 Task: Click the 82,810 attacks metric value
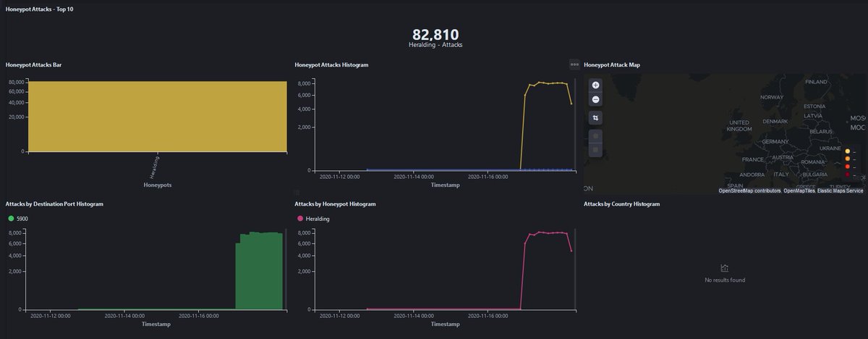coord(435,35)
